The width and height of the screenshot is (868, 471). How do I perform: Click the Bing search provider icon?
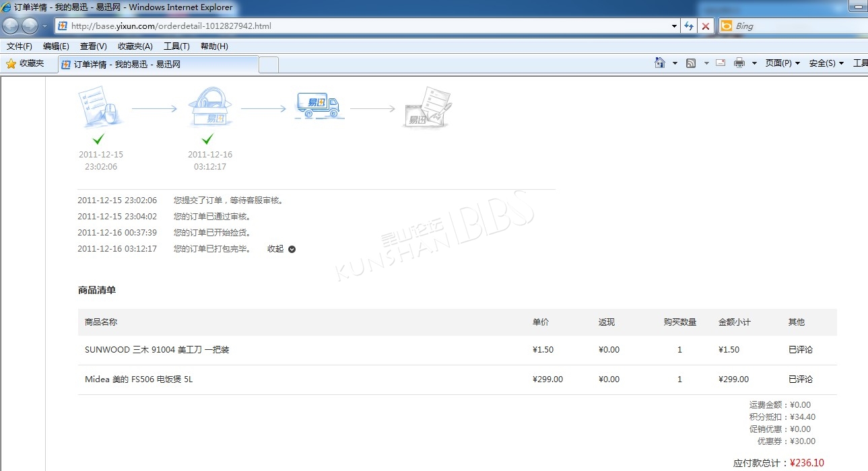[x=726, y=26]
